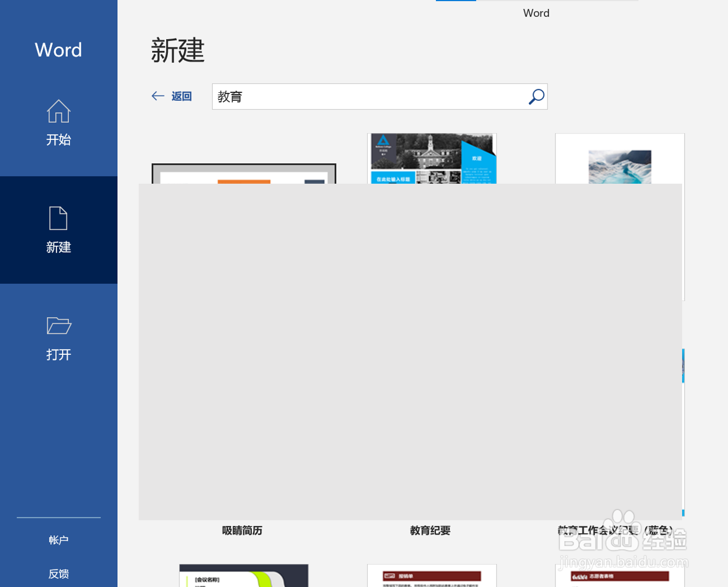Open the 志愿者表格 volunteer form template
The height and width of the screenshot is (587, 728).
(x=620, y=576)
